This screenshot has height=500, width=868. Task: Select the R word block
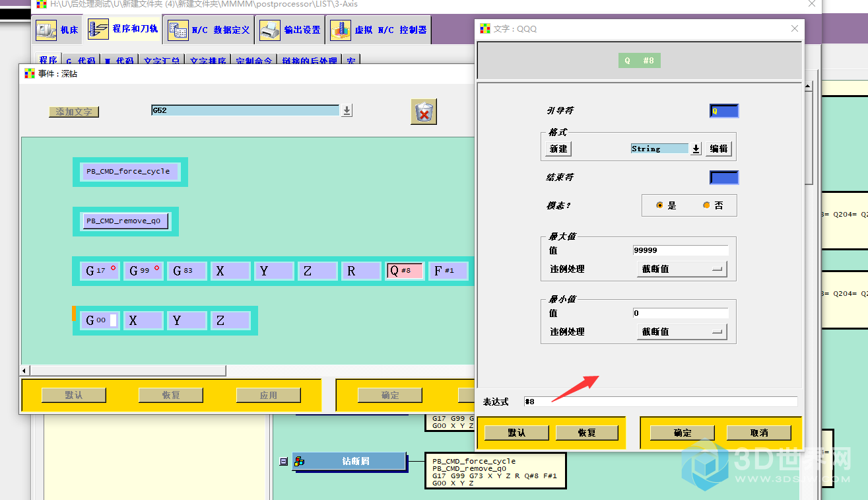coord(361,271)
